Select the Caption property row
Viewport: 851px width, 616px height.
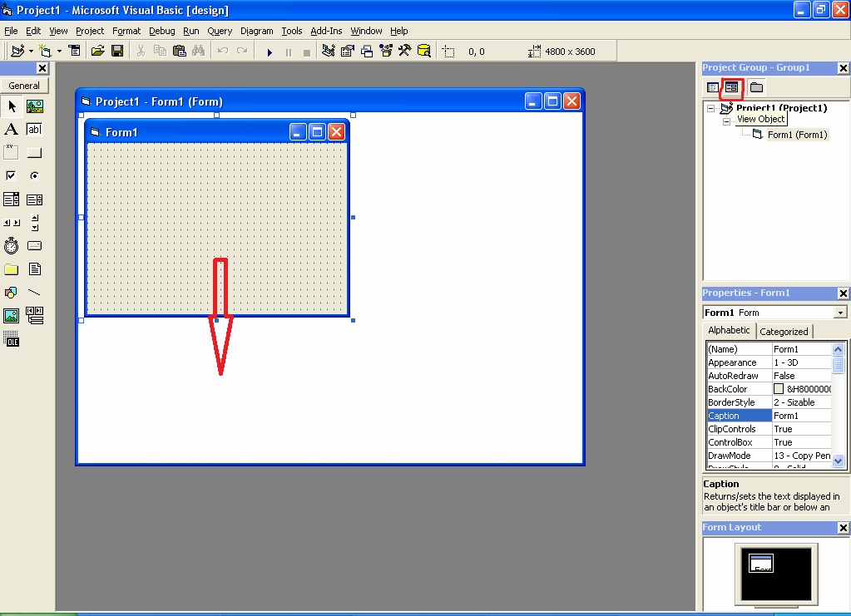[x=769, y=416]
